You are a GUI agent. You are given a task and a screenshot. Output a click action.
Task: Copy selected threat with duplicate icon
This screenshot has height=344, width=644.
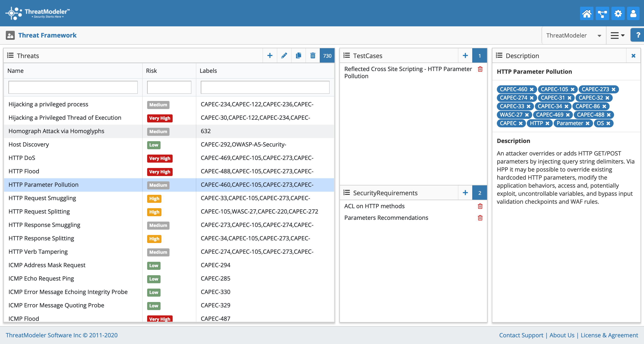pyautogui.click(x=298, y=55)
